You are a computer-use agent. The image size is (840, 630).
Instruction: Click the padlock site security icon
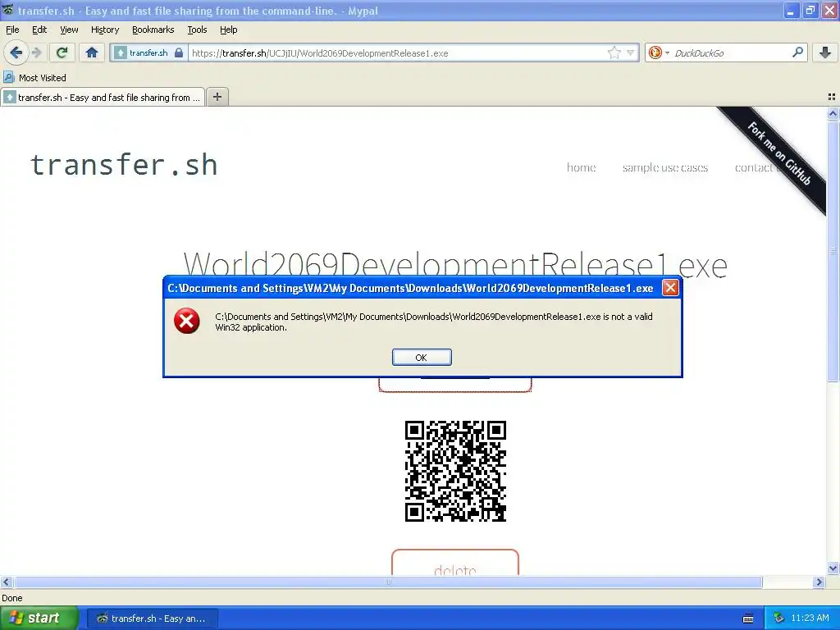[179, 52]
